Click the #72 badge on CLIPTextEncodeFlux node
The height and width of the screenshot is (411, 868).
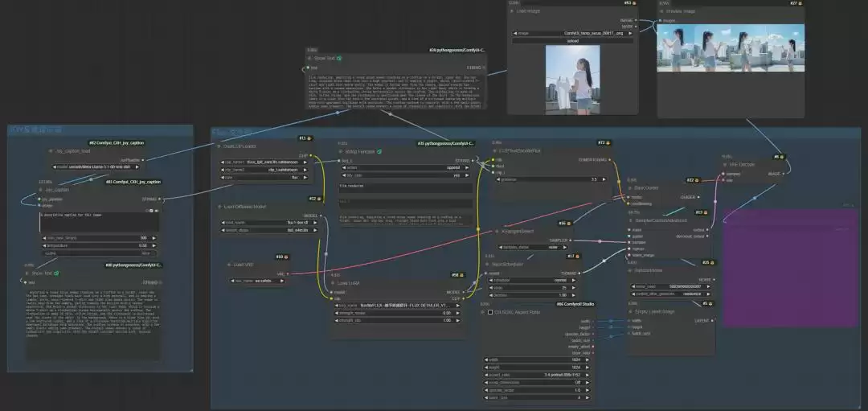pos(604,142)
